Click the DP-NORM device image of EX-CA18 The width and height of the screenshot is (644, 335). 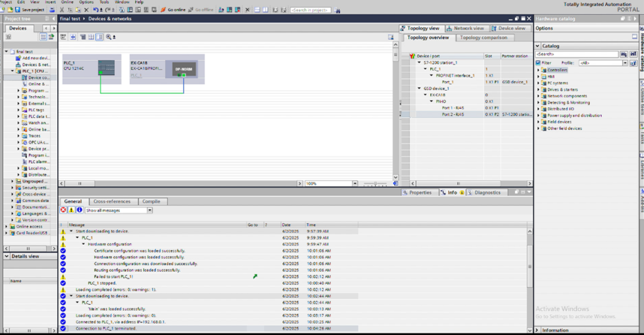click(x=184, y=69)
